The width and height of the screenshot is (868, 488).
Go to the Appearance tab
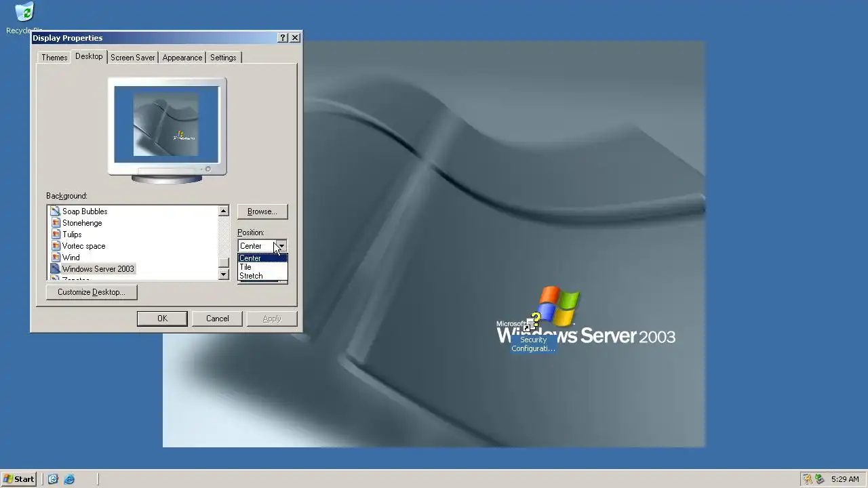[182, 58]
